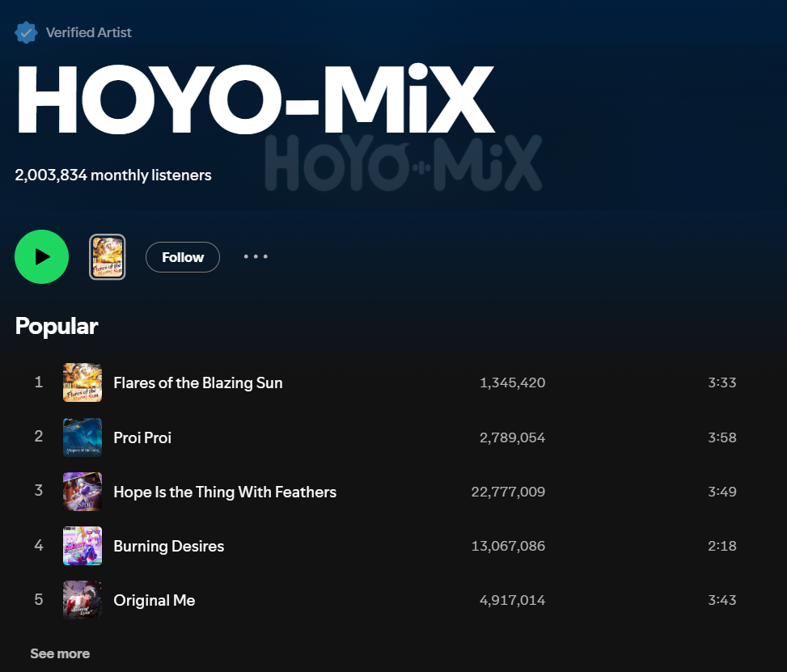Click play count 1,345,420

coord(513,383)
